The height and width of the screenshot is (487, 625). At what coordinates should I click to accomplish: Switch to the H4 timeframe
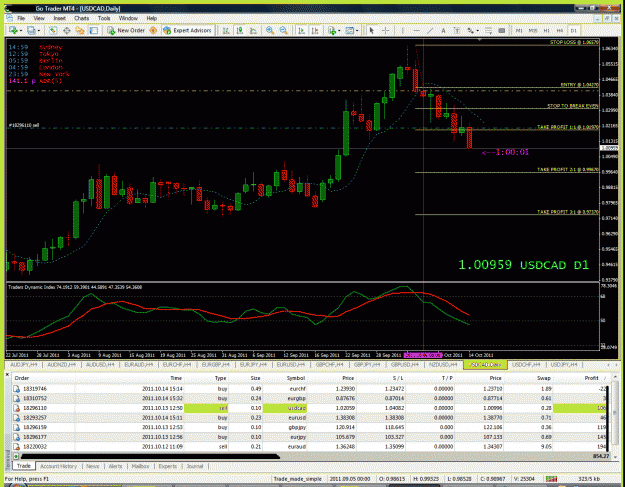560,30
